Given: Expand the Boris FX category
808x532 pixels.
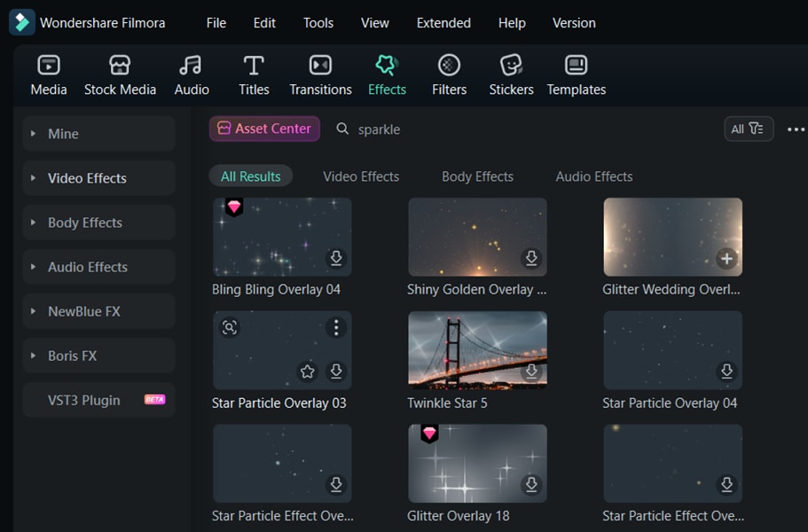Looking at the screenshot, I should pyautogui.click(x=99, y=356).
